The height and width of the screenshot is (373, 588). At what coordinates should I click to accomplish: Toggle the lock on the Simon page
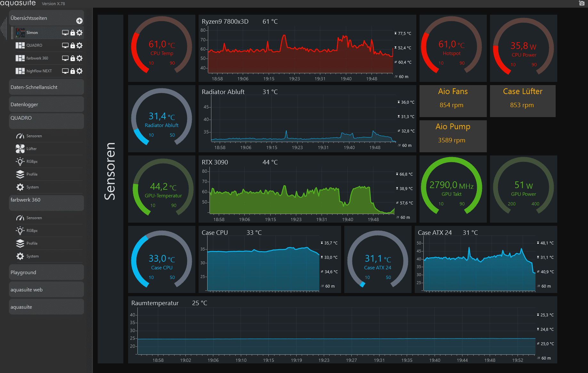point(73,33)
